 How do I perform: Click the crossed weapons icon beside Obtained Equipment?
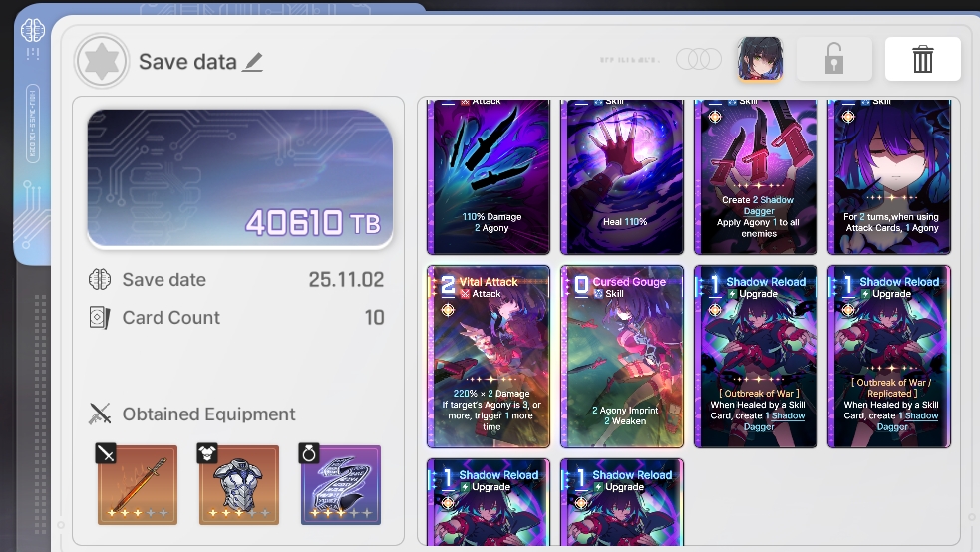click(100, 414)
